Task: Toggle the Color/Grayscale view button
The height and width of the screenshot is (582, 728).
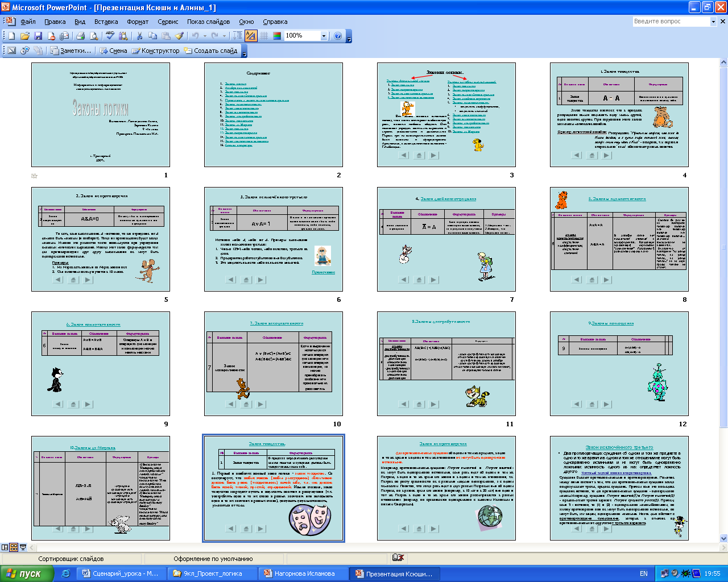Action: (277, 36)
